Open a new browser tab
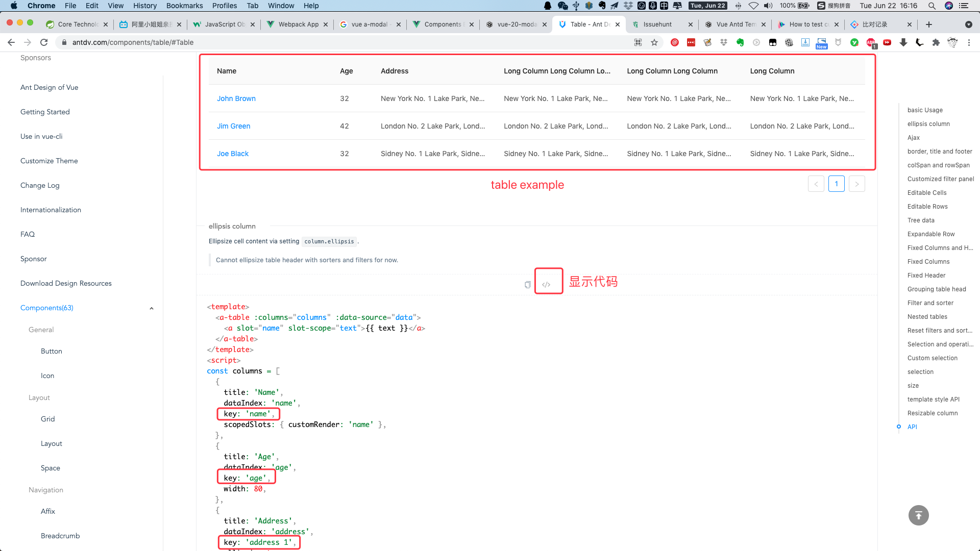Screen dimensions: 980x551 click(929, 24)
